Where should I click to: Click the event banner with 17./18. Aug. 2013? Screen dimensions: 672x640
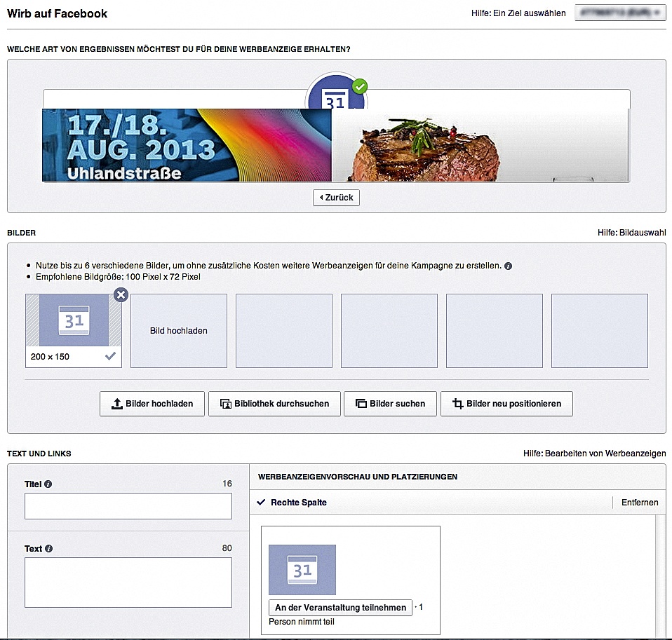click(187, 145)
